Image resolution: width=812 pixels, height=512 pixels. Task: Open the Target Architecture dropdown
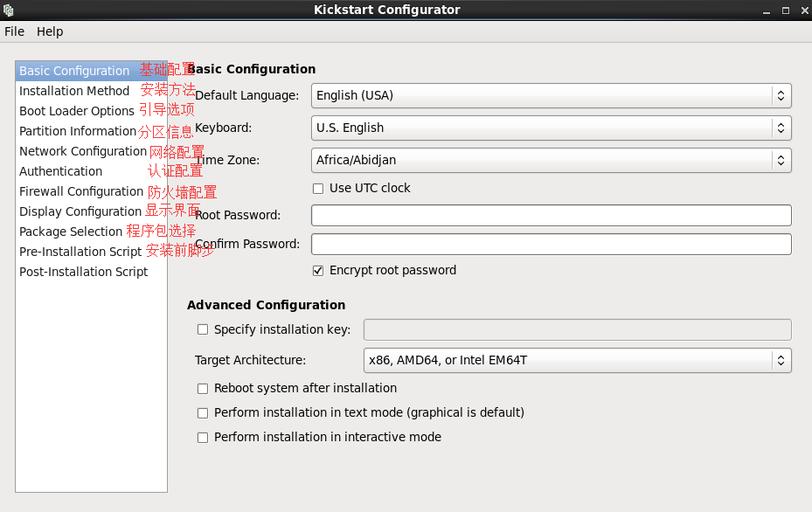tap(578, 360)
